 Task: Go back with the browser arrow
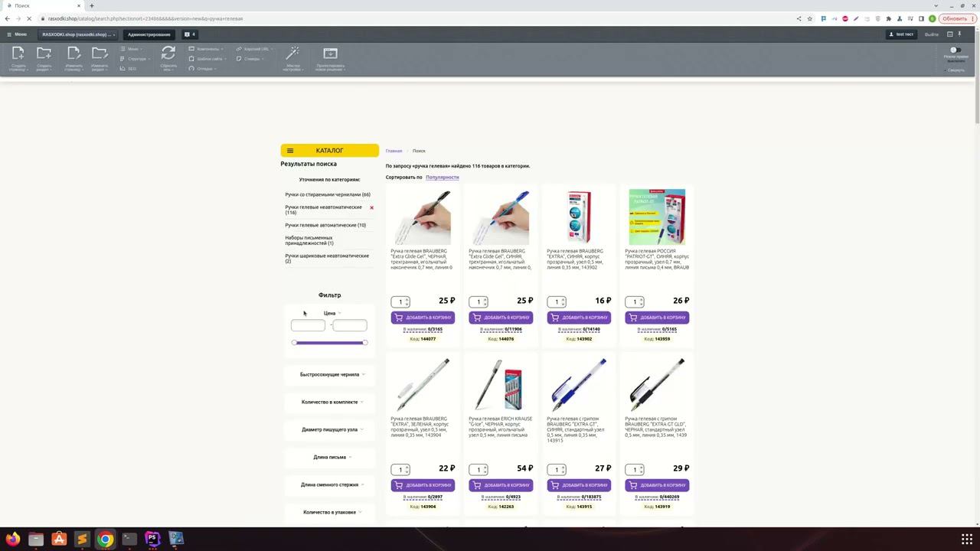(8, 18)
